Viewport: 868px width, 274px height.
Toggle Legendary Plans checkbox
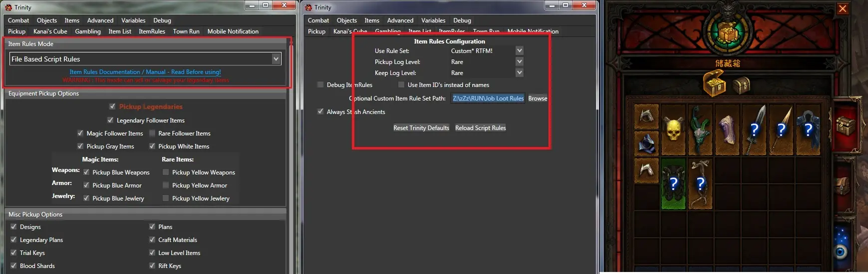[13, 239]
